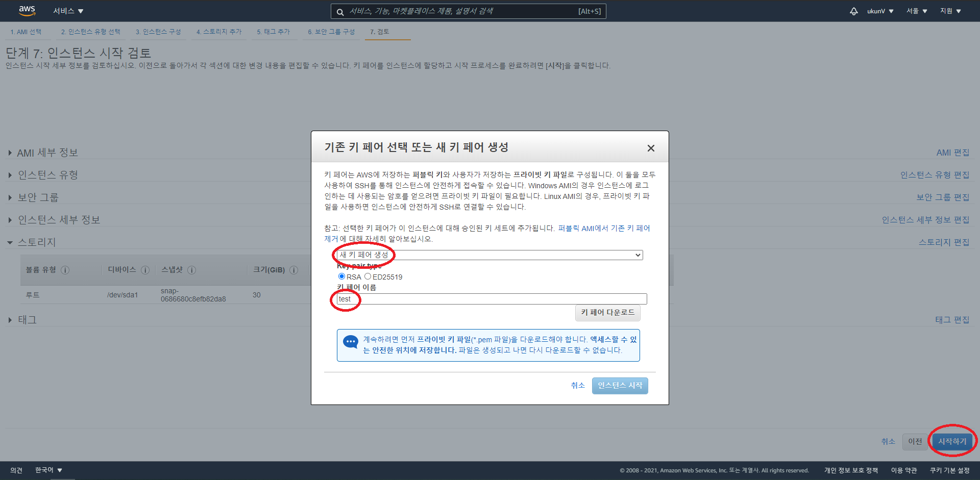This screenshot has height=480, width=980.
Task: Show info for 크기(GiB) column
Action: [293, 270]
